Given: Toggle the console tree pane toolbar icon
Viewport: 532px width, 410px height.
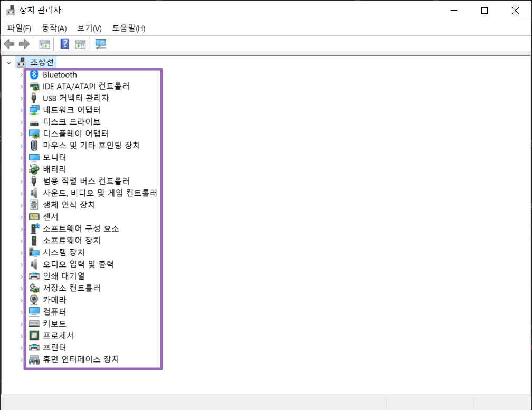Looking at the screenshot, I should tap(45, 44).
